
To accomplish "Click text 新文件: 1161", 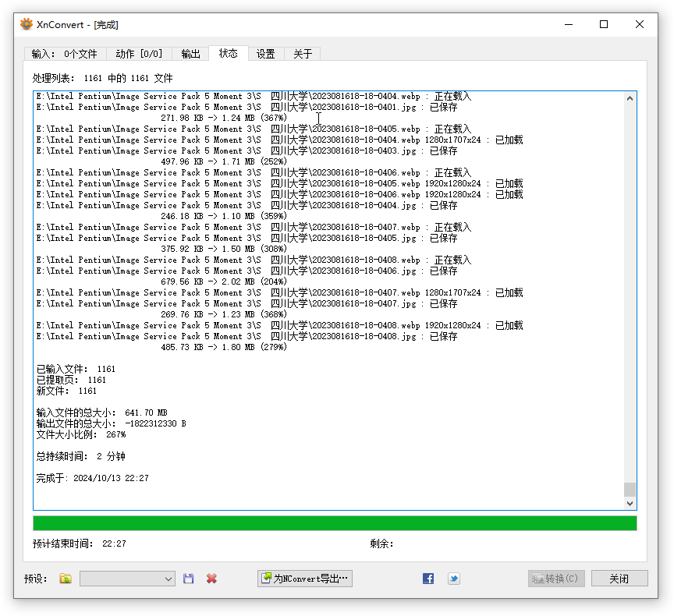I will tap(66, 391).
